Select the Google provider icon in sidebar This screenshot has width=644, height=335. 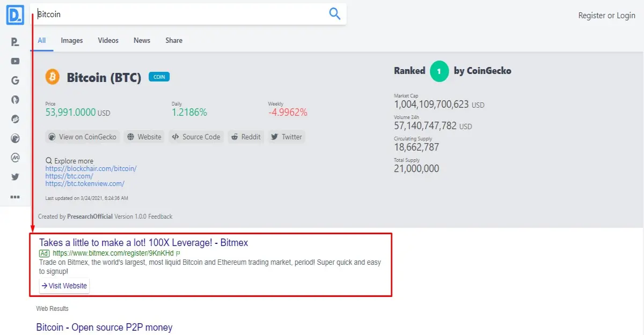(x=15, y=81)
